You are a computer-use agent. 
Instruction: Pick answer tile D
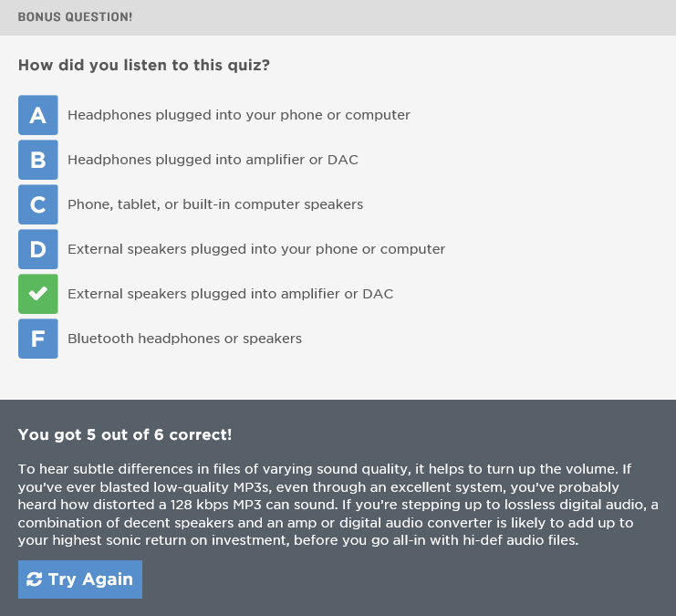(x=38, y=249)
